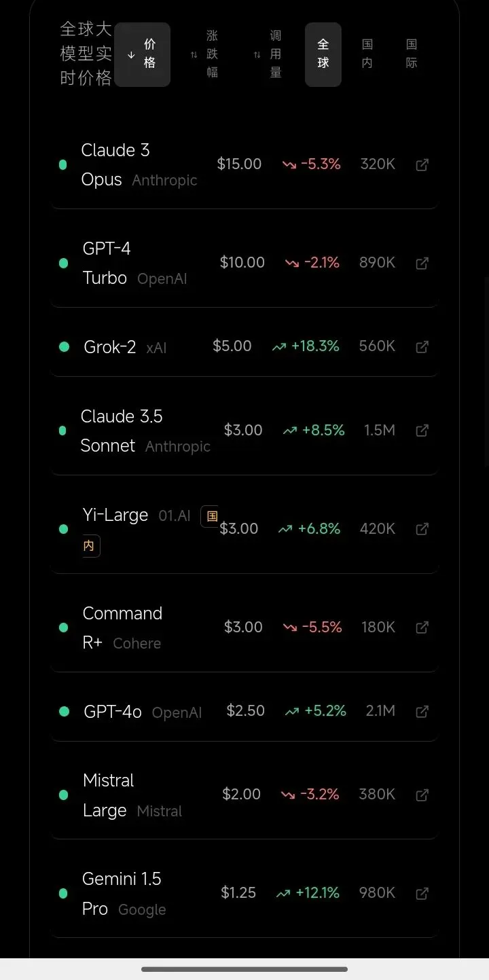Viewport: 489px width, 980px height.
Task: Click the Gemini 1.5 Pro +12.1% change
Action: (x=308, y=893)
